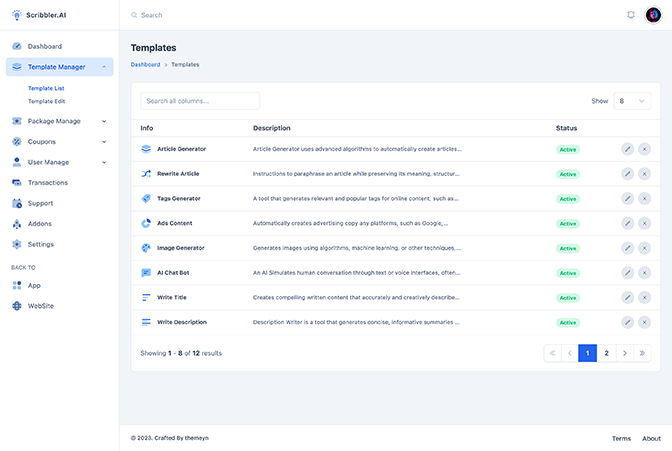This screenshot has width=672, height=451.
Task: Edit the Article Generator template
Action: (627, 149)
